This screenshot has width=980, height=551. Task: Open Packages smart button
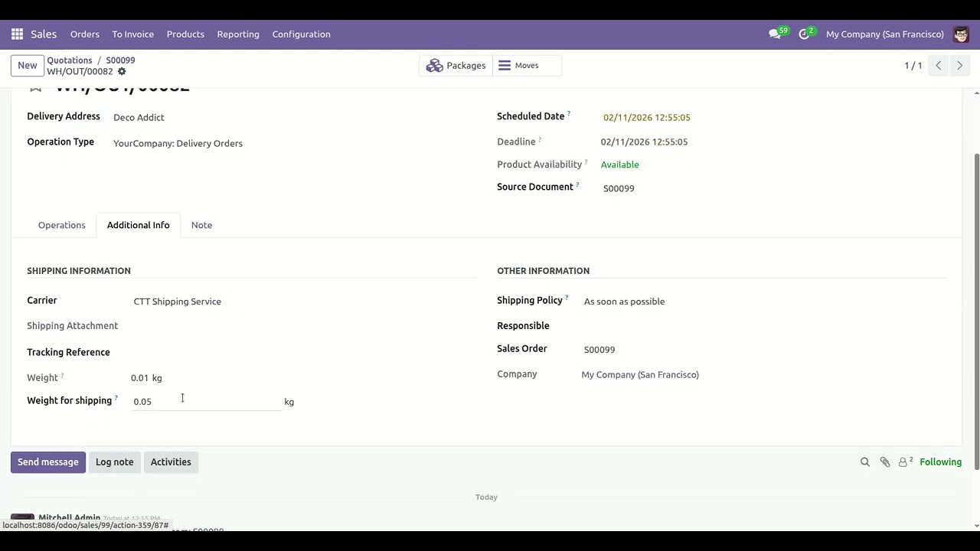click(456, 66)
